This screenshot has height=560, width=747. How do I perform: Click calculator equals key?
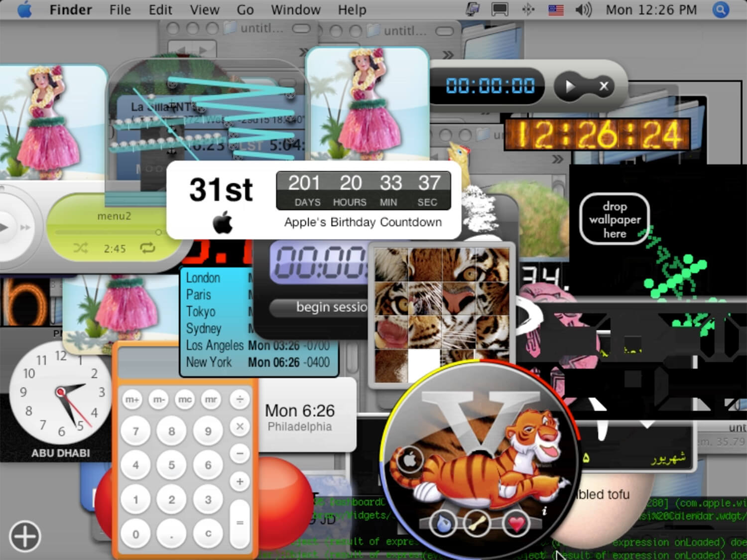pos(240,523)
